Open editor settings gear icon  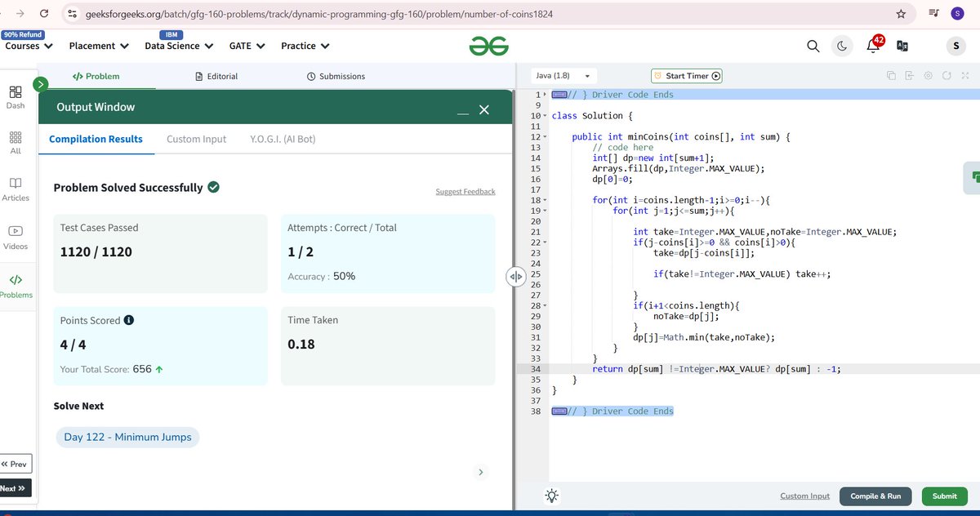[x=929, y=76]
